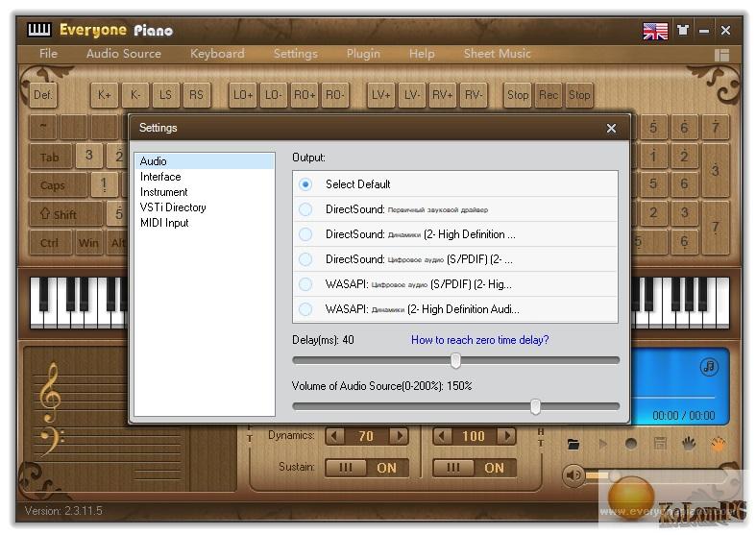
Task: Click the round record button near player
Action: (631, 444)
